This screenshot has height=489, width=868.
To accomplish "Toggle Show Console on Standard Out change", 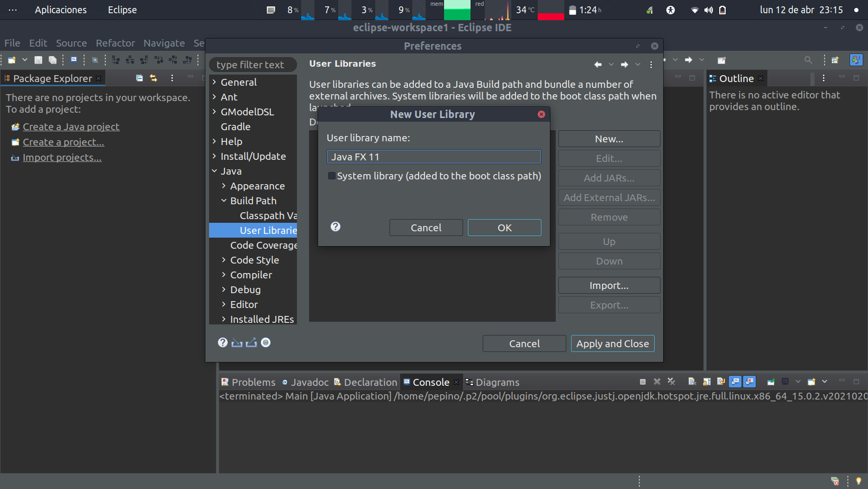I will coord(735,382).
